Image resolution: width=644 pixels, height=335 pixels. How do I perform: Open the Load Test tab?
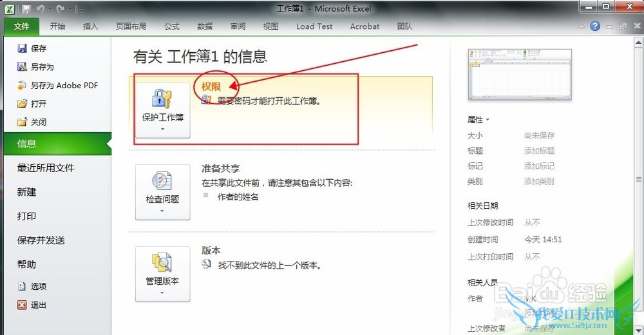(x=314, y=26)
